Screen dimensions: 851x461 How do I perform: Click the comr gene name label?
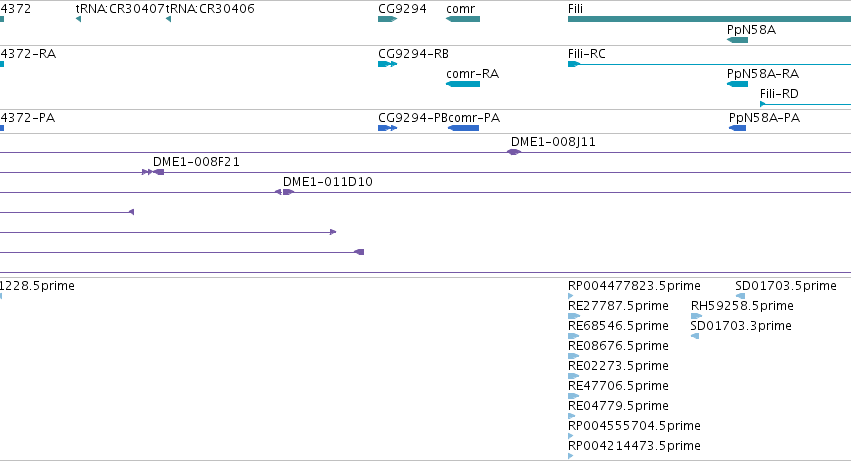pyautogui.click(x=461, y=9)
